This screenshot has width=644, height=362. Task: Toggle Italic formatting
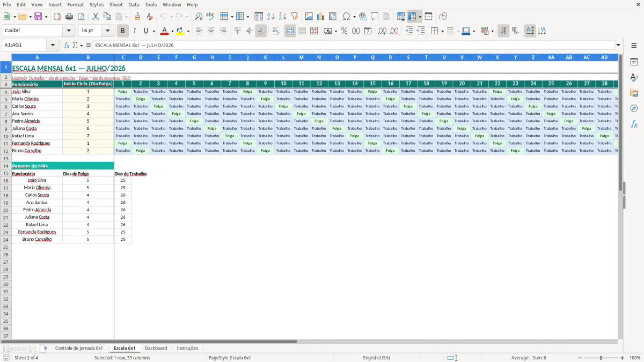[134, 31]
